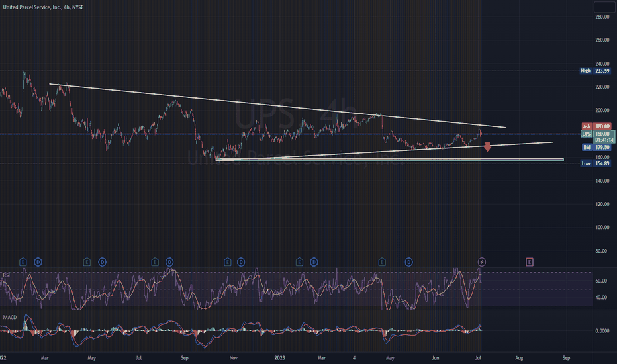
Task: Click the High 233.59 price label
Action: click(595, 71)
